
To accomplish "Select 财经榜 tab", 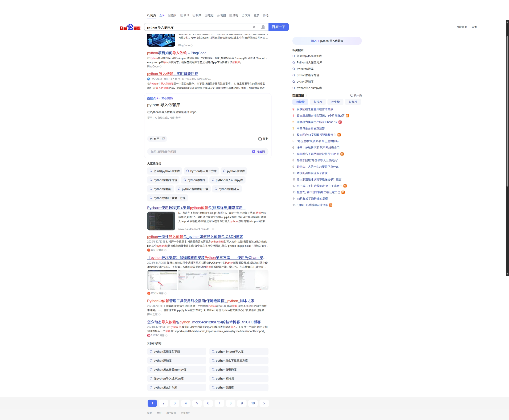I will click(x=353, y=102).
